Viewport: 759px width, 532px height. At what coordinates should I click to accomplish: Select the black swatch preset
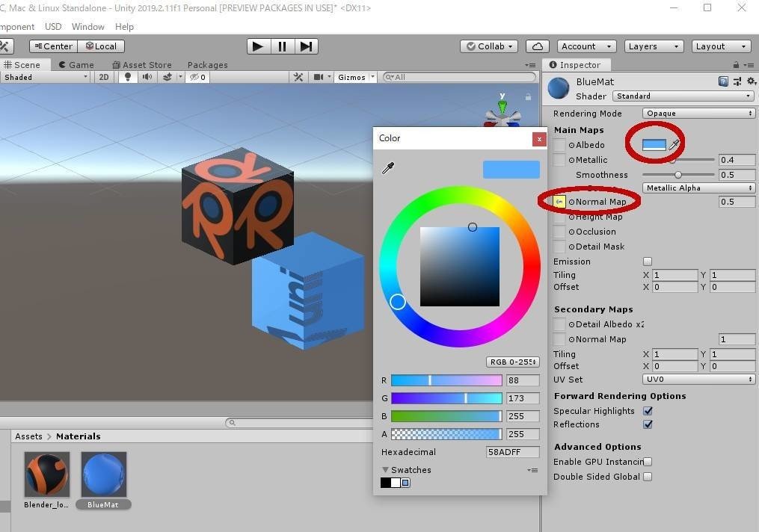click(x=386, y=483)
